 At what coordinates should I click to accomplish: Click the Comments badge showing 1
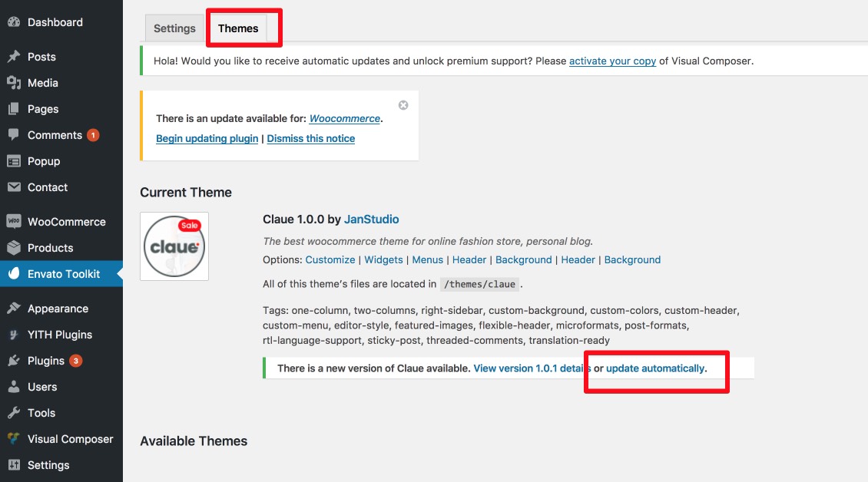(x=93, y=135)
